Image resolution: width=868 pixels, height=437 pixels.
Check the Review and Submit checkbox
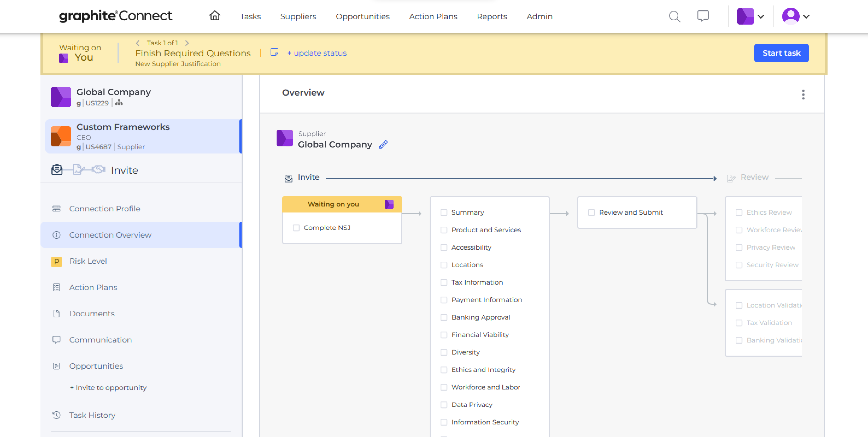(x=591, y=212)
